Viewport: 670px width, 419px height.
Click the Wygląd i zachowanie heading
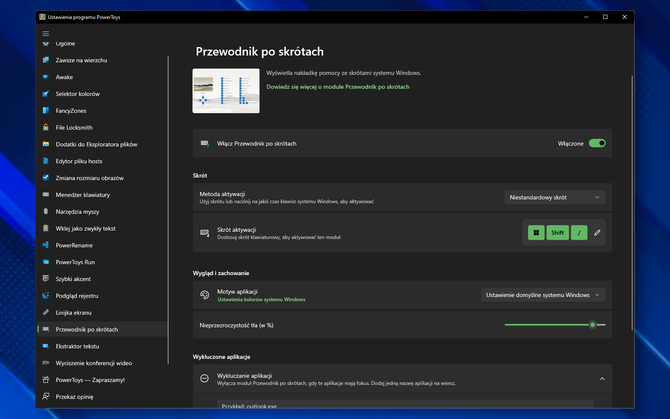pos(221,273)
